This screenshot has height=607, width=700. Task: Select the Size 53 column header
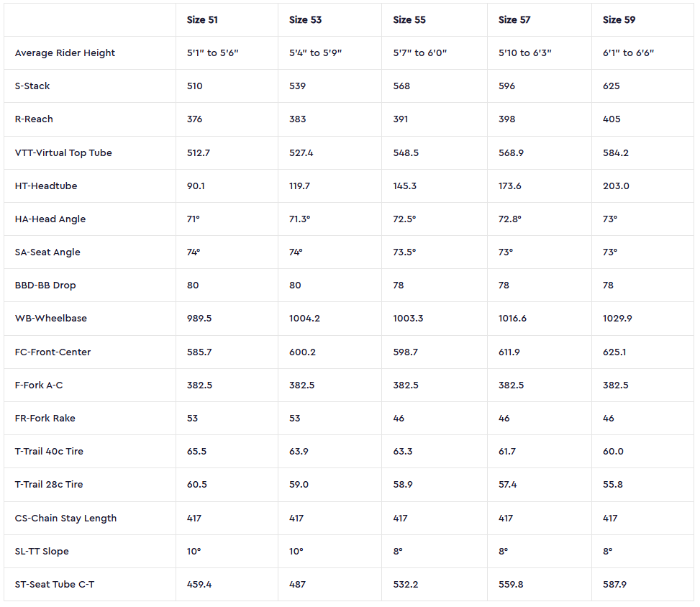(x=305, y=19)
